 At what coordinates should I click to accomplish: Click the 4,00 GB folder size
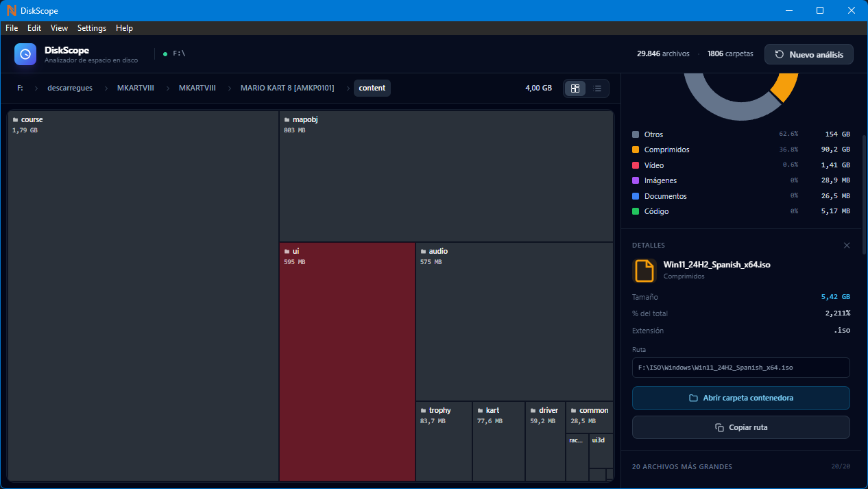point(538,88)
